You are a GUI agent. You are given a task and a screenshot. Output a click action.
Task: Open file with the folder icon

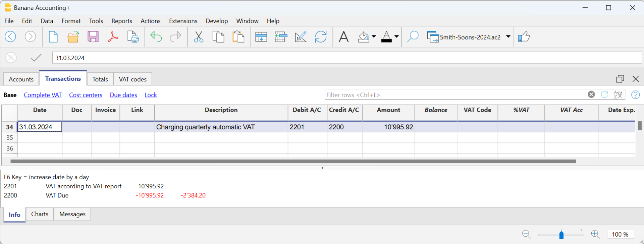coord(73,37)
